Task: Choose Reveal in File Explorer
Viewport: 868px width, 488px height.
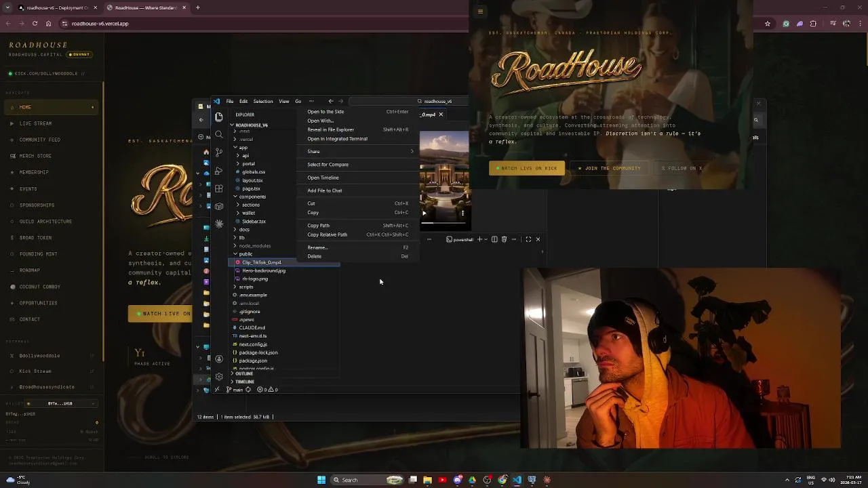Action: [x=357, y=129]
